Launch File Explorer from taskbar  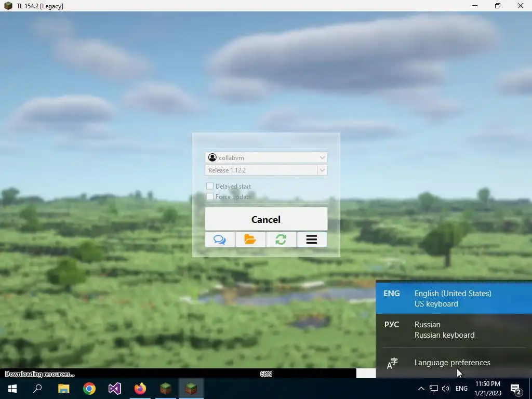(x=63, y=389)
